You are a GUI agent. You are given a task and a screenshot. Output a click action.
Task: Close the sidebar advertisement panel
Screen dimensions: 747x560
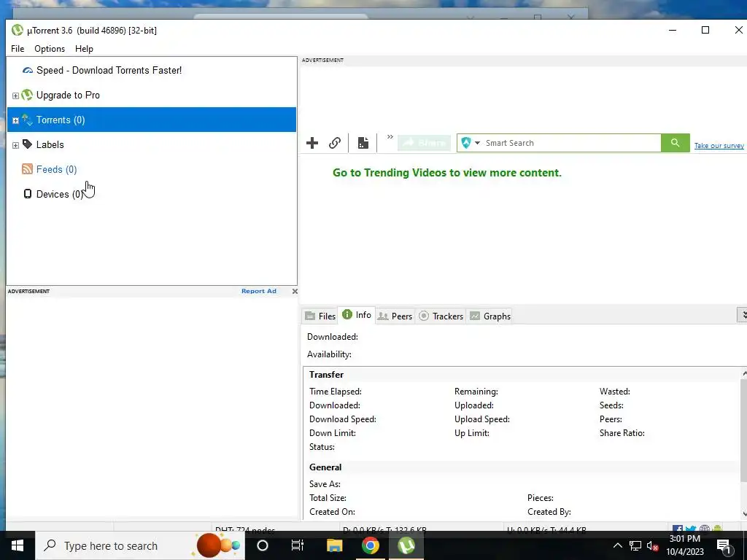pos(295,291)
